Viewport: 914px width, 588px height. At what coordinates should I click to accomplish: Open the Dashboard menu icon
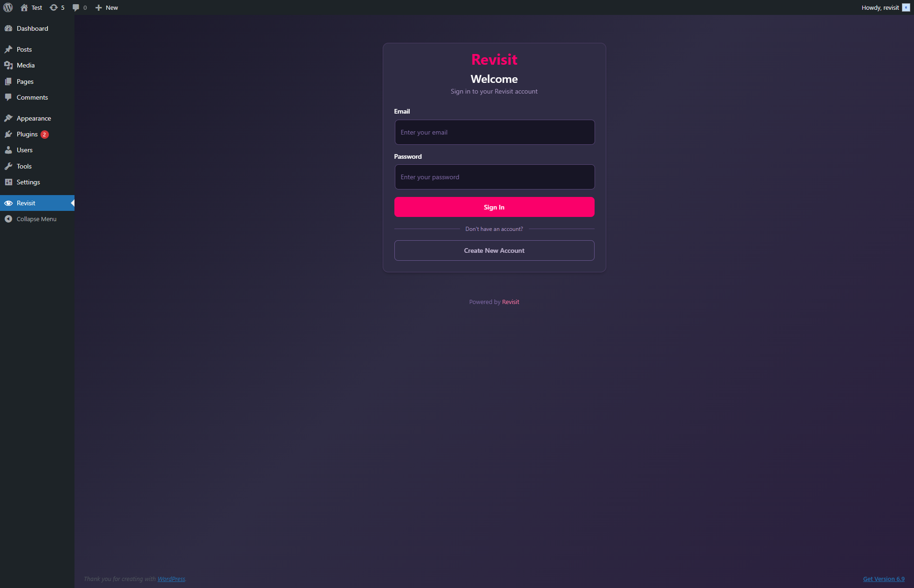click(8, 28)
